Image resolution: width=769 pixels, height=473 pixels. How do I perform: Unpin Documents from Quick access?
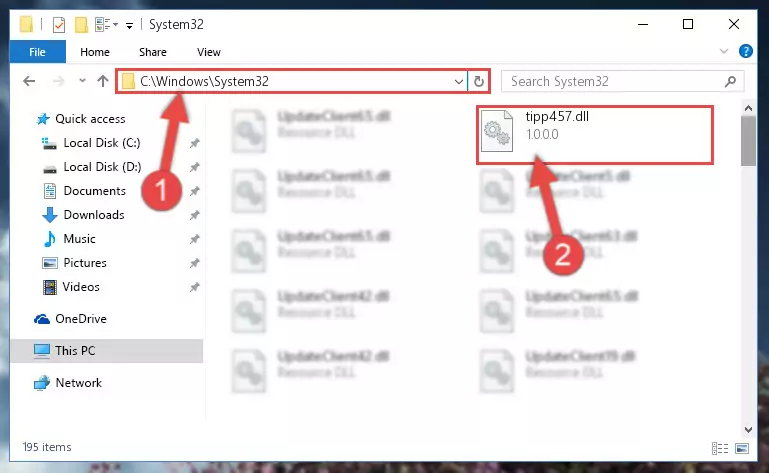pyautogui.click(x=195, y=191)
